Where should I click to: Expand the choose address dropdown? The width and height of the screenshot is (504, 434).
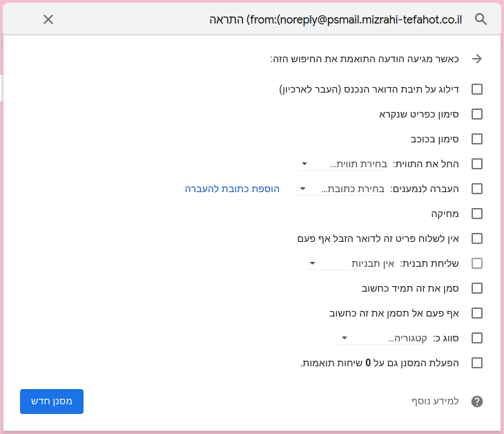click(340, 189)
